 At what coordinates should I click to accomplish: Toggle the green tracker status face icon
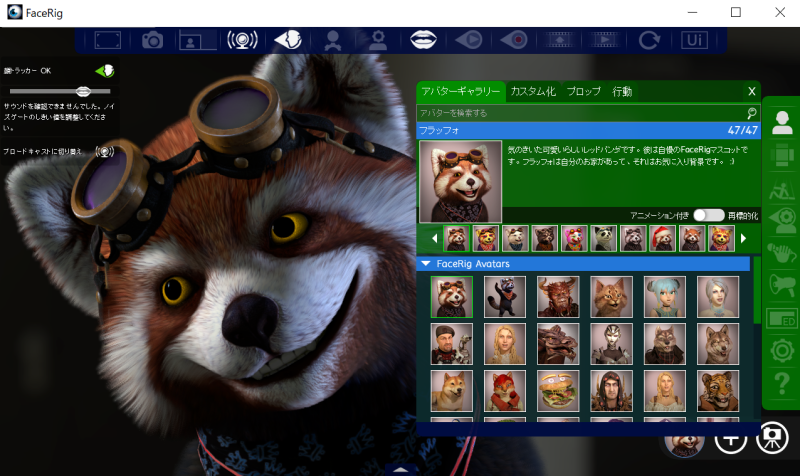[105, 71]
